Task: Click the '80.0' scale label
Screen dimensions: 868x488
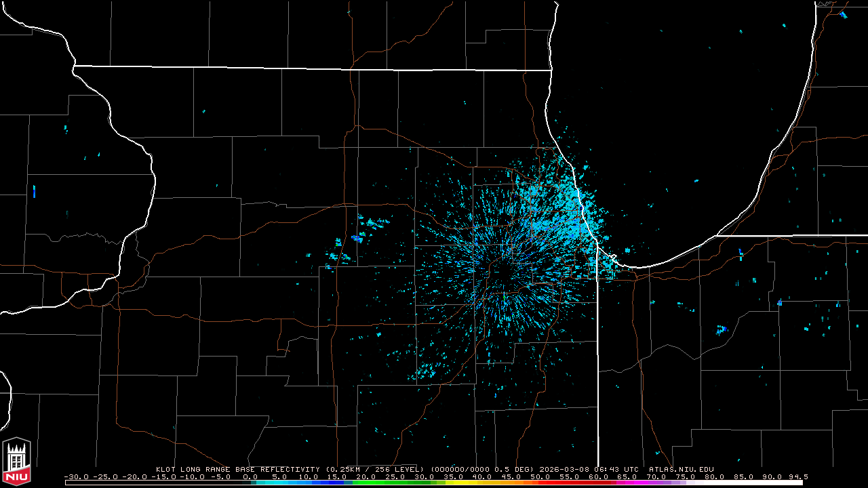Action: pos(714,476)
